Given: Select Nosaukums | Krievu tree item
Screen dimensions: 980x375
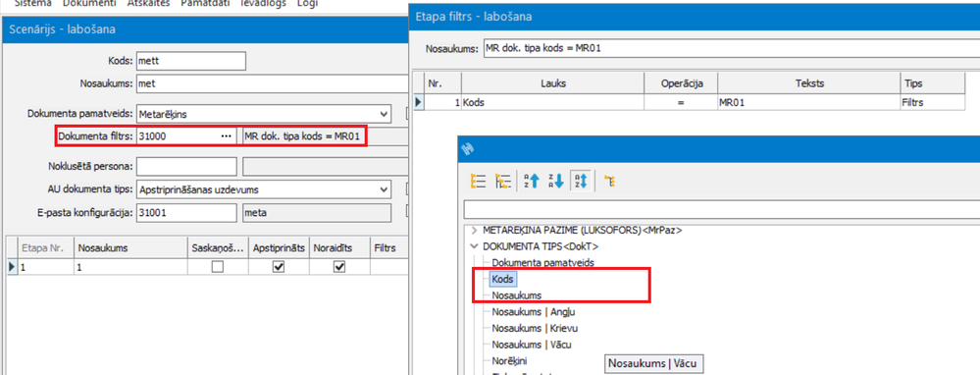Looking at the screenshot, I should coord(535,328).
